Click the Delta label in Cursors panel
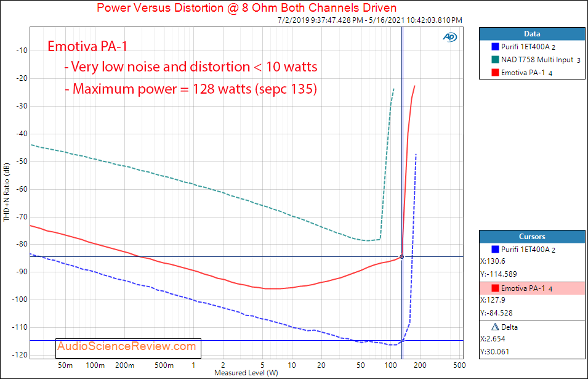 509,327
